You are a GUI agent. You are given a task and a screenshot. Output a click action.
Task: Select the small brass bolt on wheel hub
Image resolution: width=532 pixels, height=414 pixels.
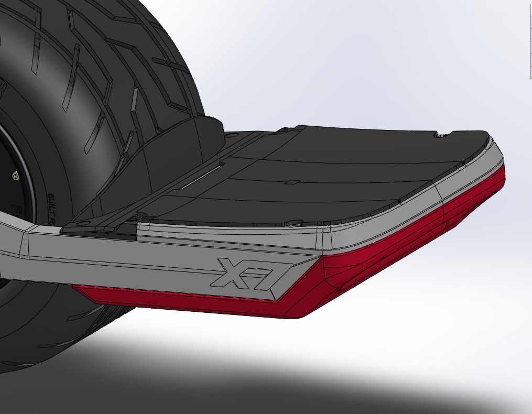coord(15,176)
